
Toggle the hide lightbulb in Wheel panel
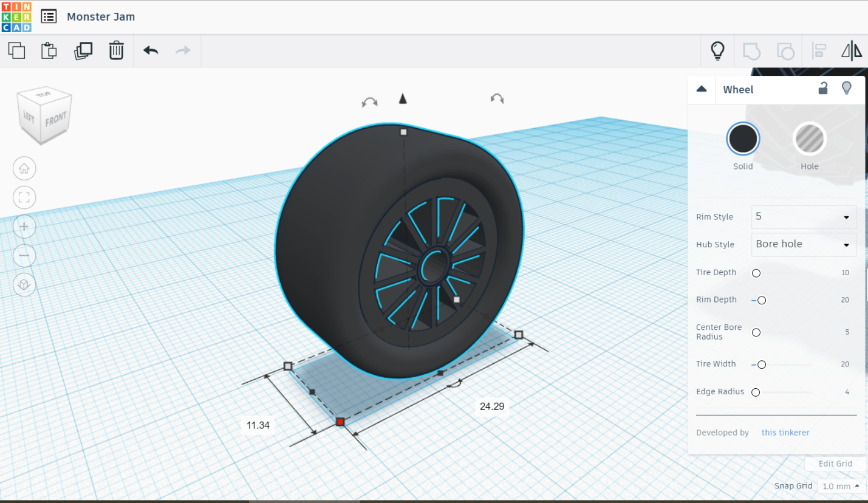[x=846, y=89]
